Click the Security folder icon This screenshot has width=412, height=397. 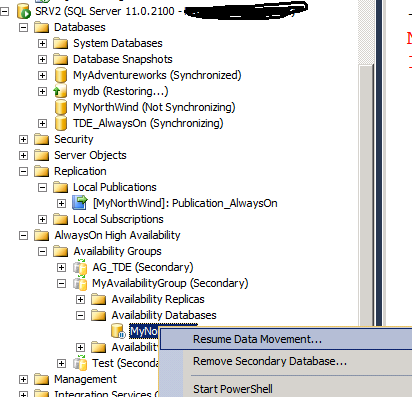42,139
